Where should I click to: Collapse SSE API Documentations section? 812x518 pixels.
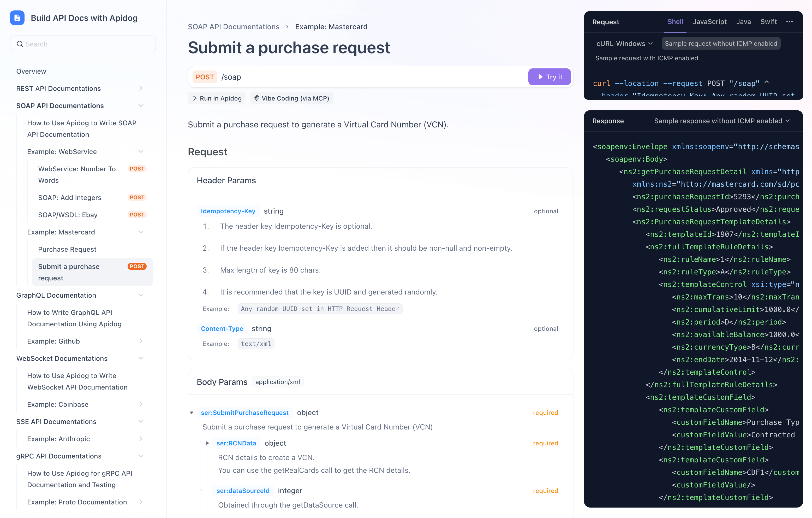(141, 421)
